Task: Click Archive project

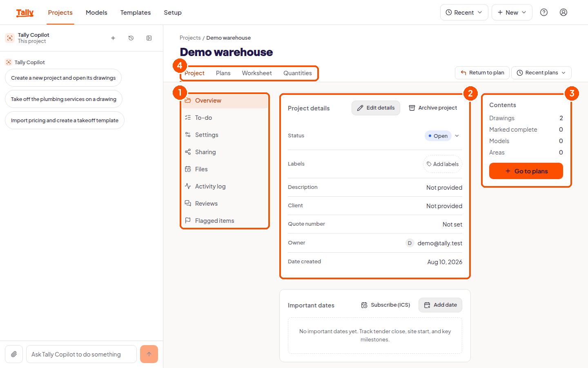Action: (433, 108)
